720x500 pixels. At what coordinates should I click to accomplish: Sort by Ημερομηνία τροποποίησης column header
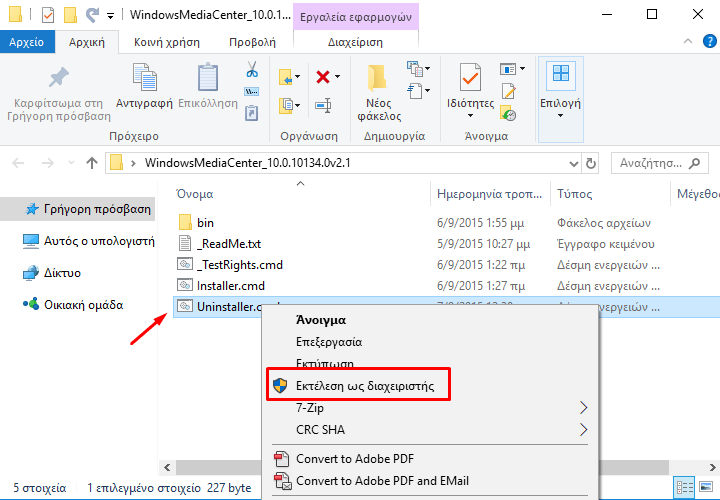coord(490,194)
